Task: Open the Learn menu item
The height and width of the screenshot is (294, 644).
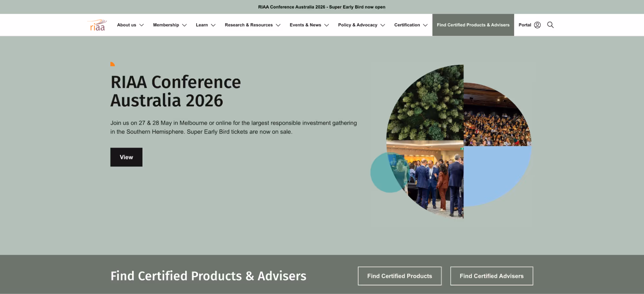Action: click(x=202, y=25)
